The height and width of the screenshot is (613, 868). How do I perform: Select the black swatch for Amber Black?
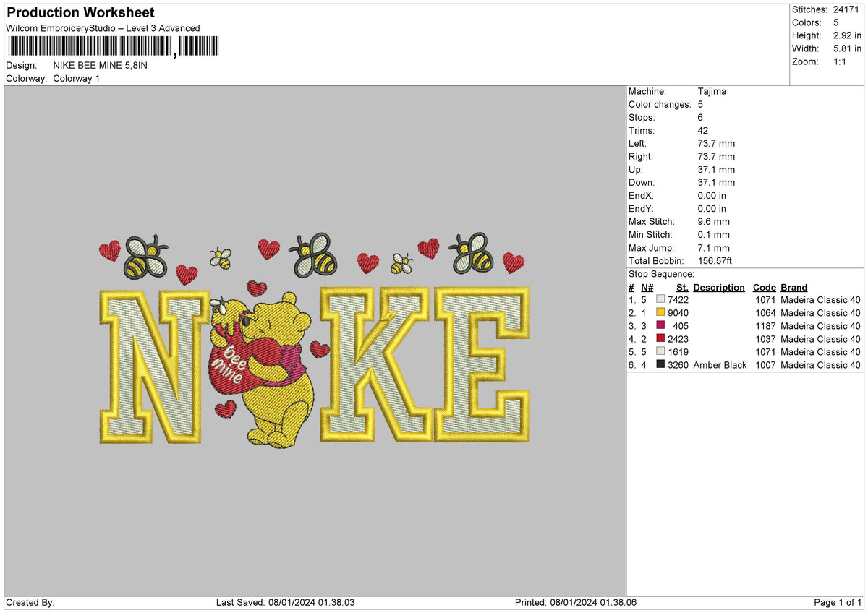[x=660, y=365]
